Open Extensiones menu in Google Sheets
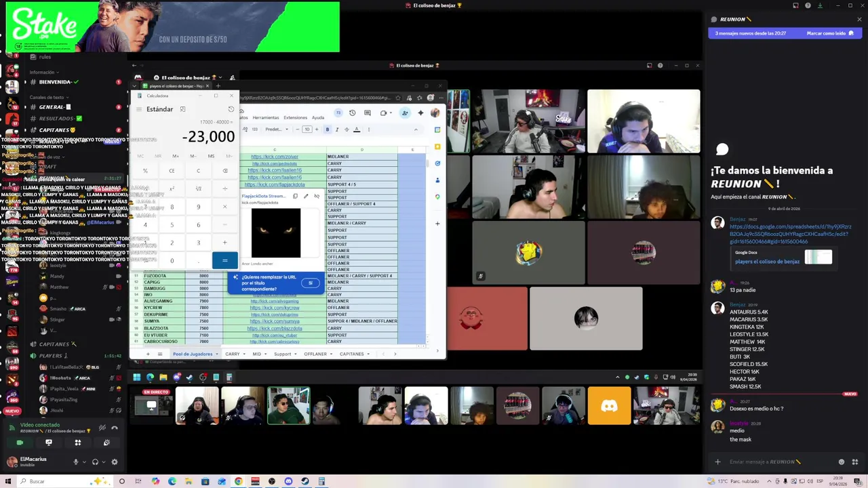This screenshot has height=488, width=868. click(295, 117)
